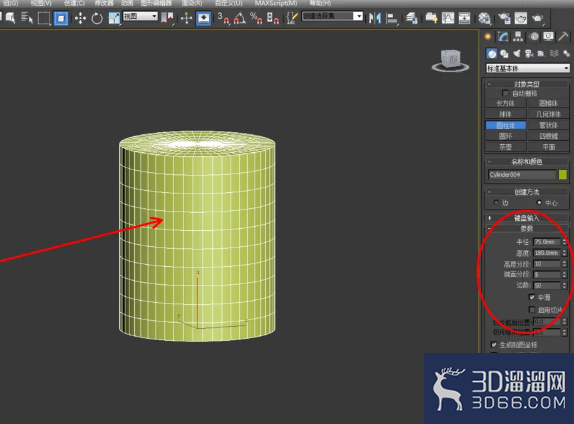Image resolution: width=574 pixels, height=424 pixels.
Task: Click the Select and Manipulate icon
Action: (x=186, y=18)
